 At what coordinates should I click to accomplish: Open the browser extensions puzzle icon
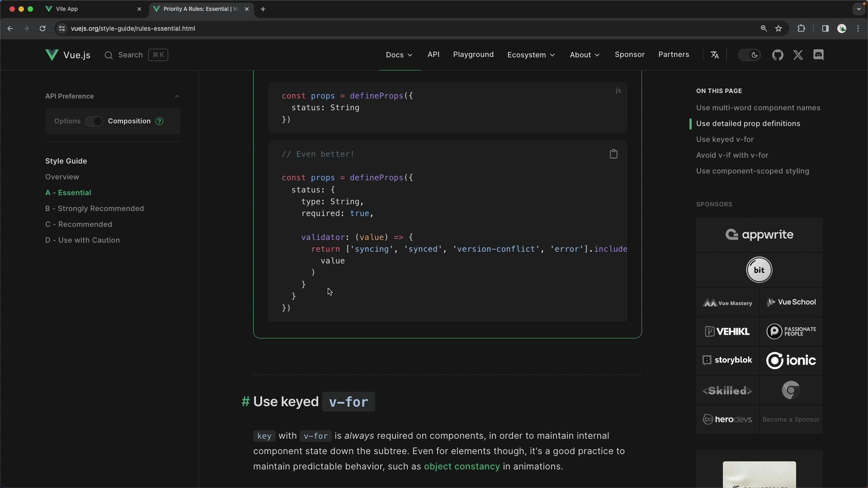pos(801,28)
